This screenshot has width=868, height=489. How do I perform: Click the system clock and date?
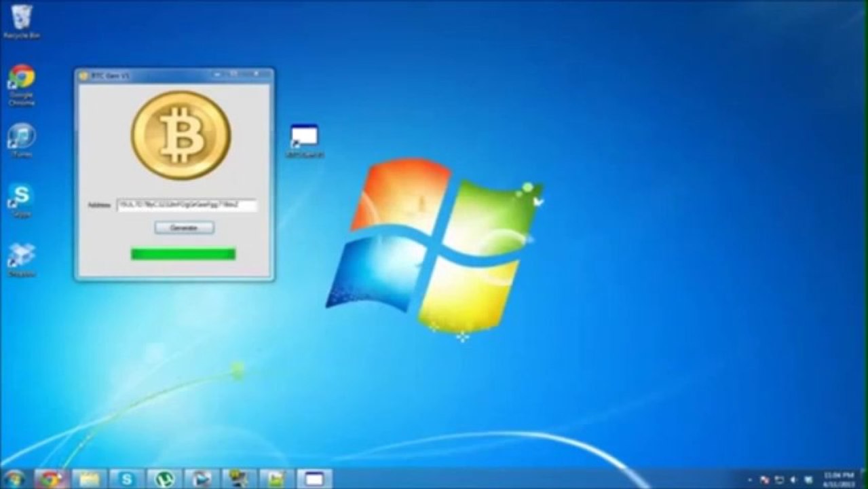pos(838,479)
